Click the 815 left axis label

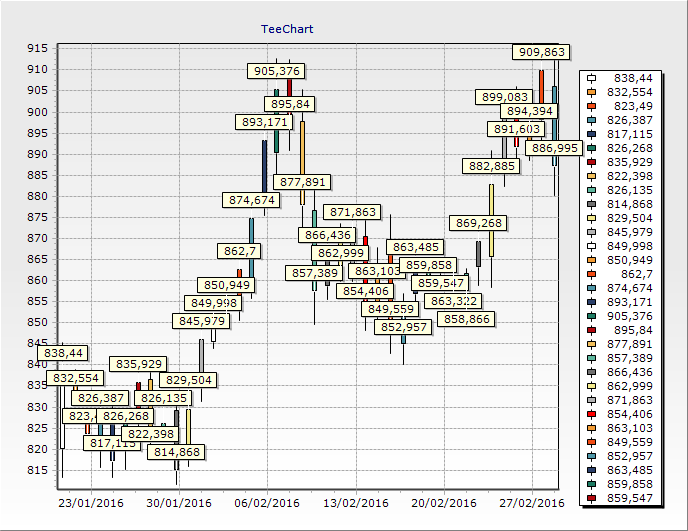pos(37,470)
